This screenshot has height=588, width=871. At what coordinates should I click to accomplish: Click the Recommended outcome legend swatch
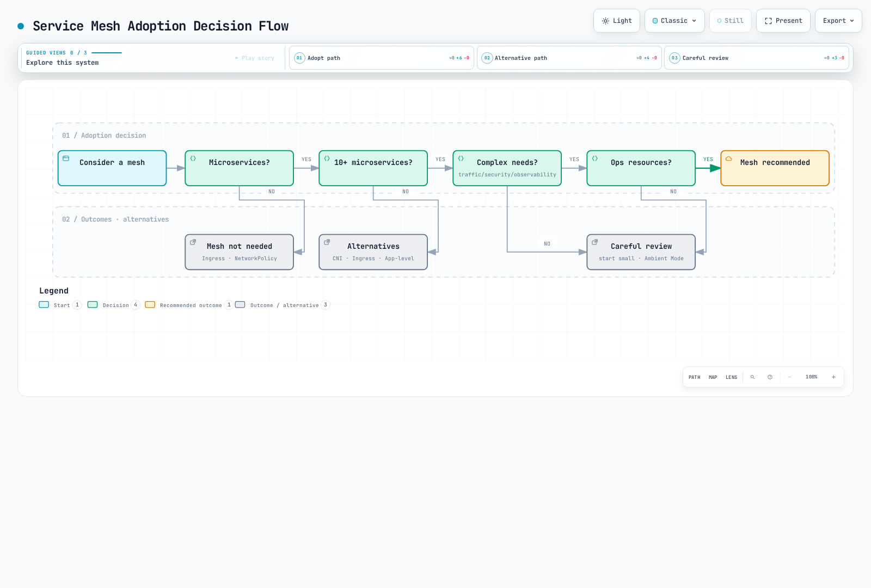(x=150, y=305)
